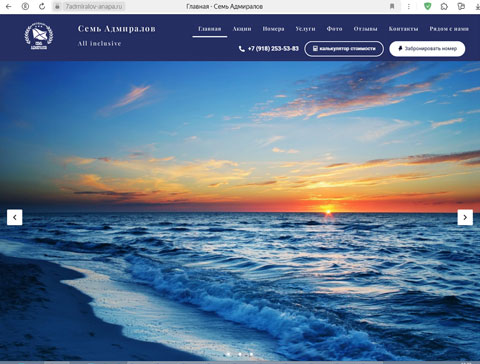
Task: Open the extensions icon in the toolbar
Action: [444, 6]
